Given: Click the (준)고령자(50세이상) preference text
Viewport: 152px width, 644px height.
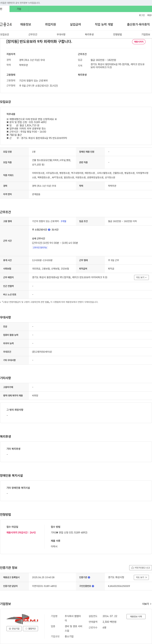Looking at the screenshot, I should (42, 352).
